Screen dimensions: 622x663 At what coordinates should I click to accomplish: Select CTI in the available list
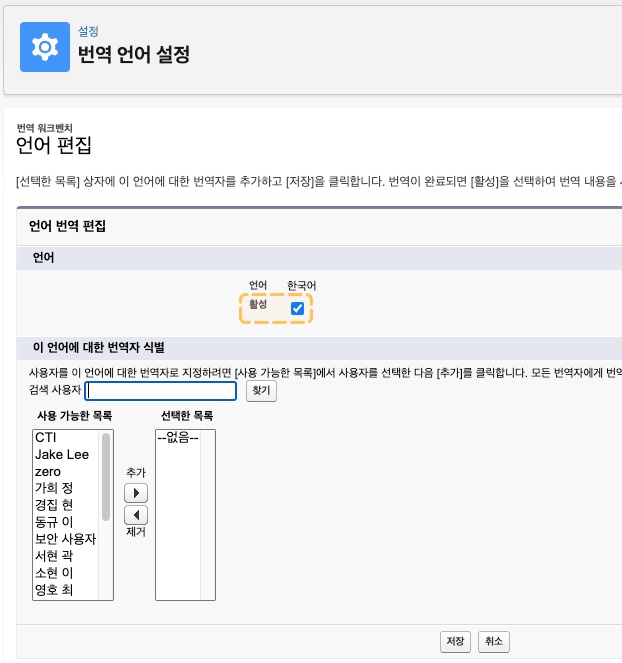[x=66, y=438]
